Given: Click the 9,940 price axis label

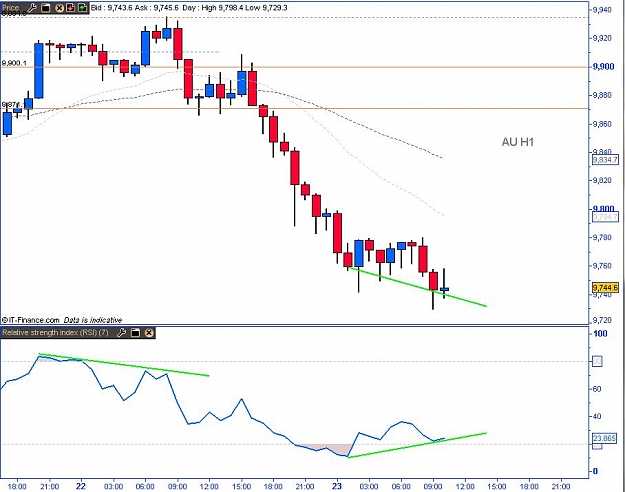Looking at the screenshot, I should pos(602,10).
